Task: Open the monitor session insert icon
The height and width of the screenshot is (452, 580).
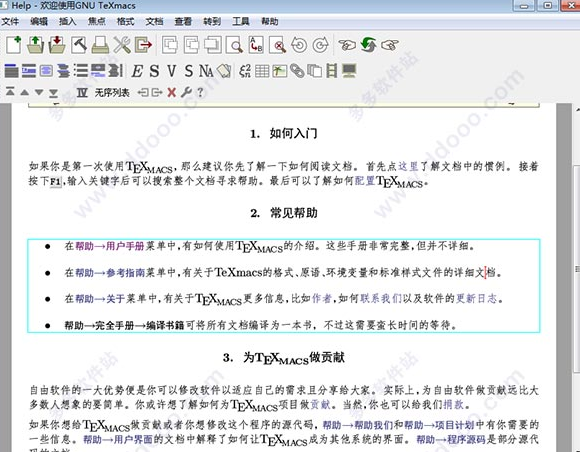Action: 349,71
